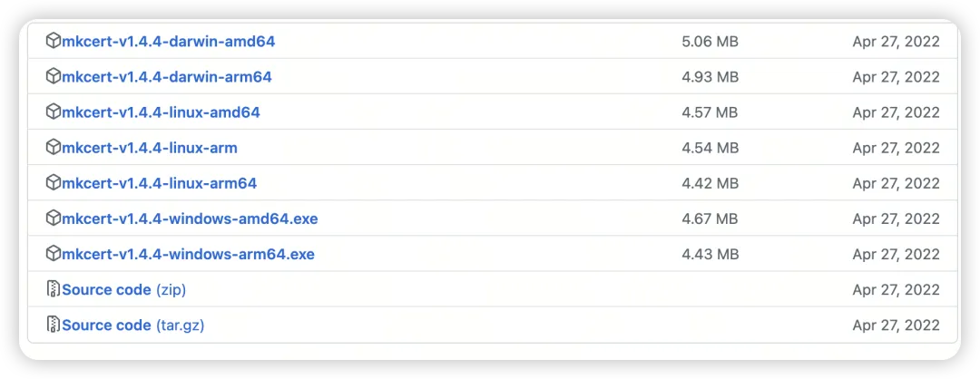Click package icon beside windows-amd64.exe asset
The image size is (980, 379).
54,218
